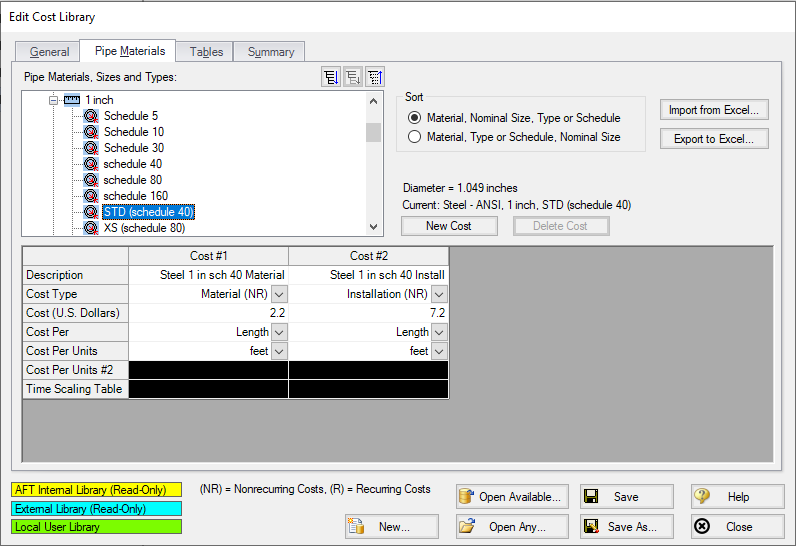Screen dimensions: 796x546
Task: Click the Open Available button
Action: tap(512, 496)
